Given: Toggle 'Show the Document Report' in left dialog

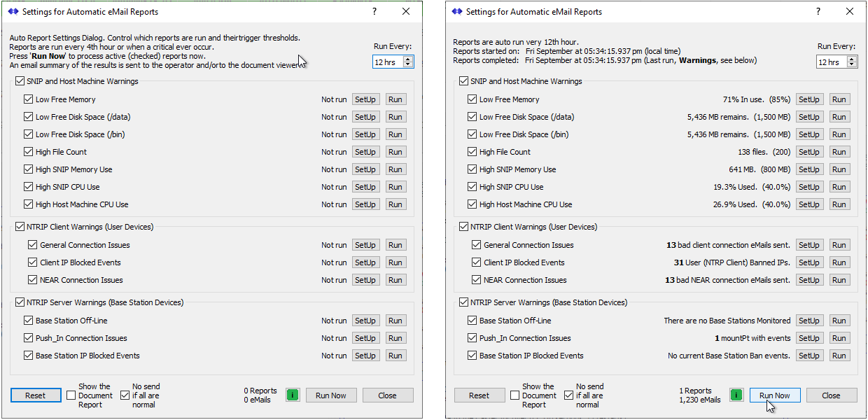Looking at the screenshot, I should tap(71, 395).
